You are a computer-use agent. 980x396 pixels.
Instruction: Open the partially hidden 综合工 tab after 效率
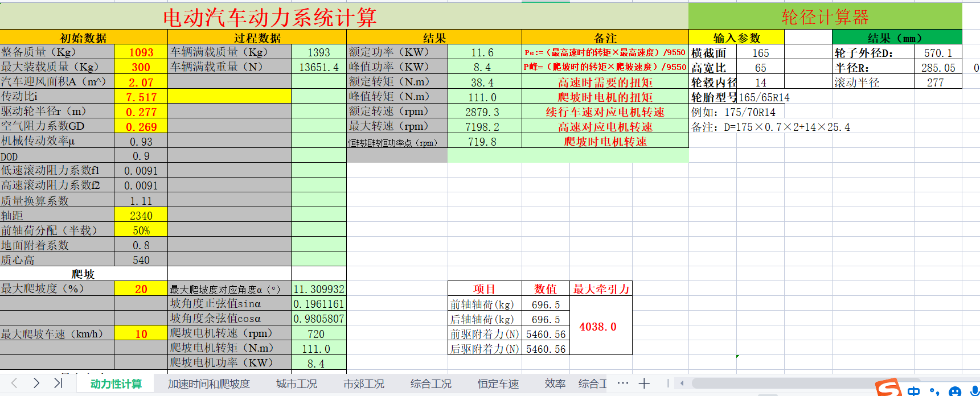pyautogui.click(x=593, y=384)
